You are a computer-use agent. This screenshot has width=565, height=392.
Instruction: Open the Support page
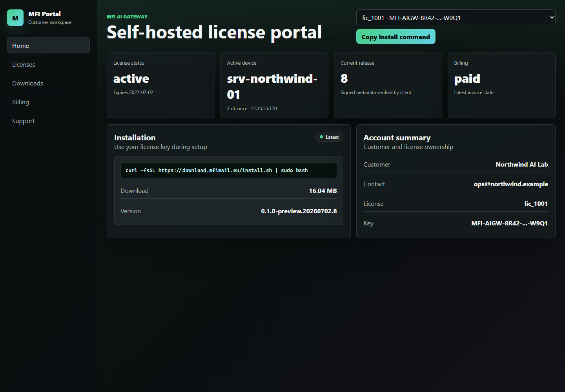(48, 121)
